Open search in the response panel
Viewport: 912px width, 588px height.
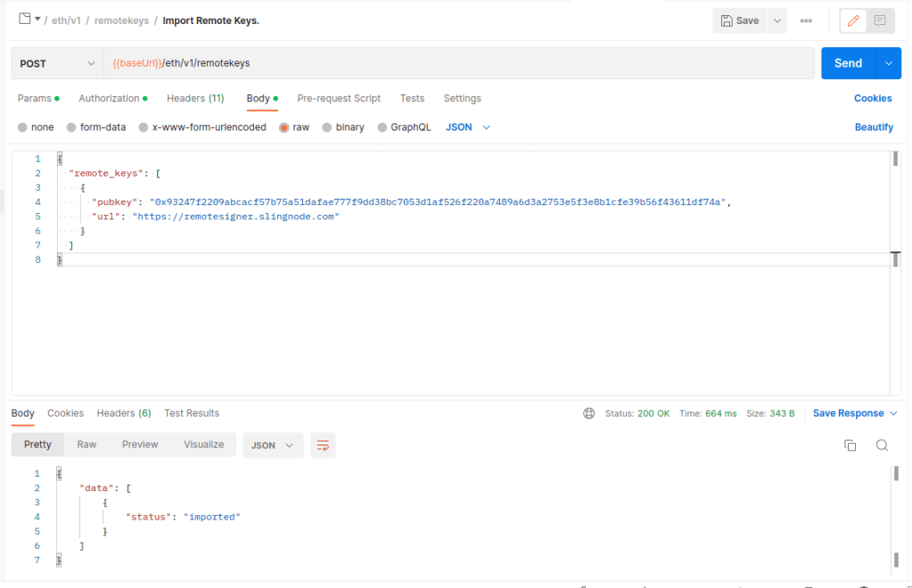[882, 445]
